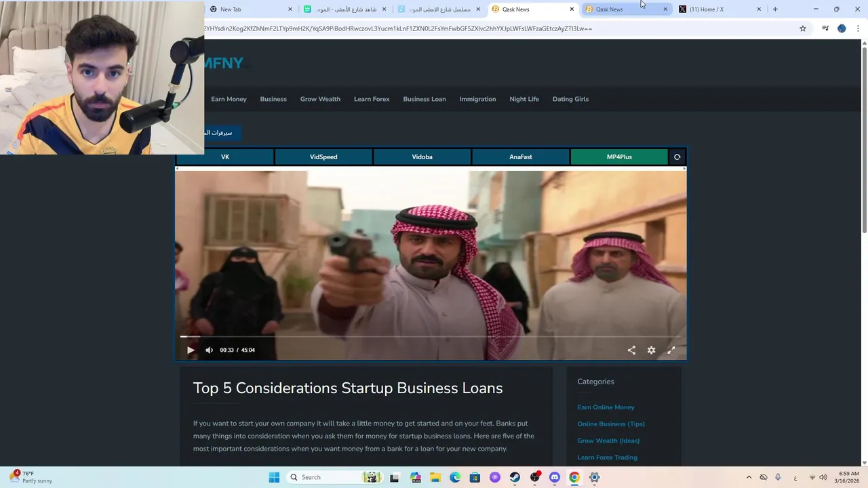Open OBS Studio from taskbar

(x=535, y=477)
